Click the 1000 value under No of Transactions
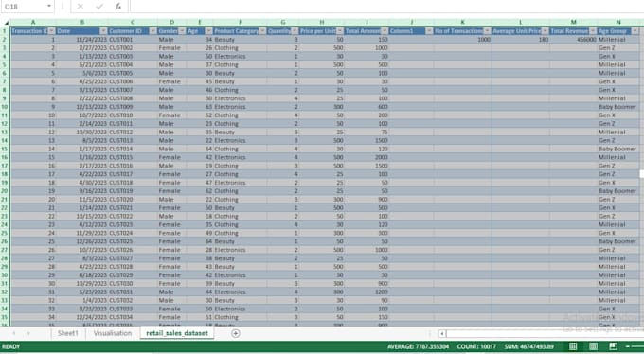This screenshot has height=354, width=644. pos(462,40)
